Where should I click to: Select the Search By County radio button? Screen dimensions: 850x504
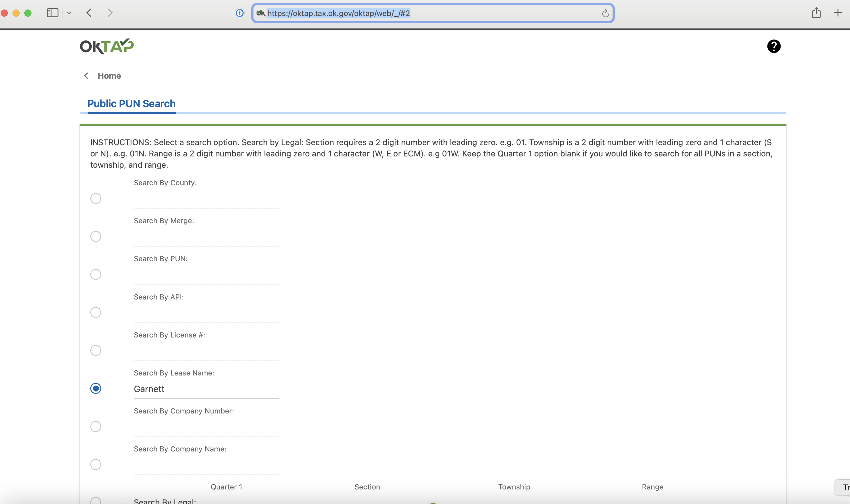click(x=96, y=198)
